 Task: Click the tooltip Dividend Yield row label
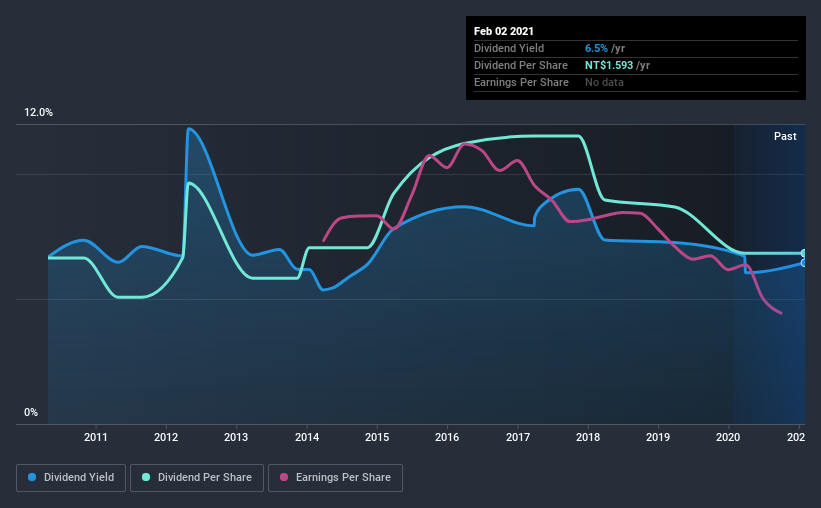[x=509, y=48]
